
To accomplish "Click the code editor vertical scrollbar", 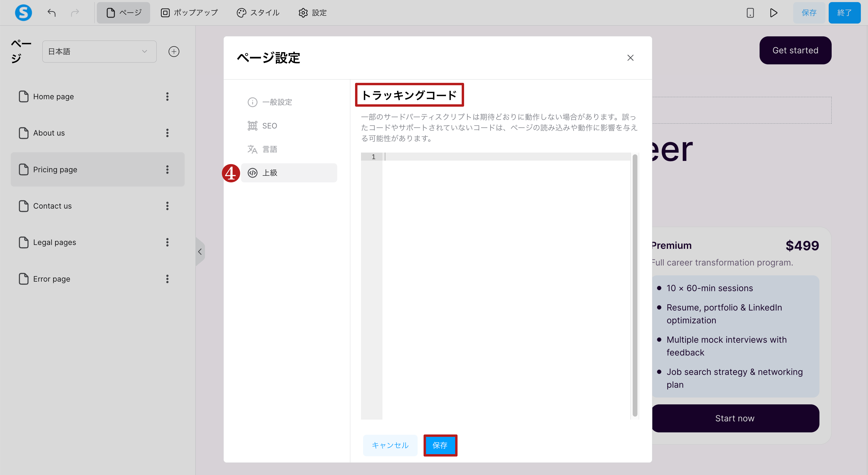I will [634, 285].
